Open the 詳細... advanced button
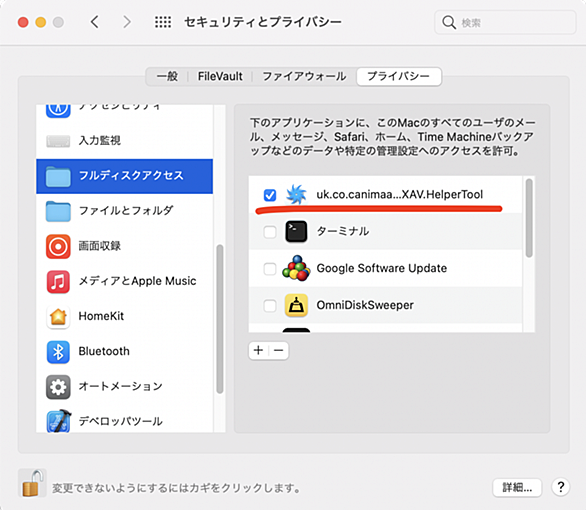Image resolution: width=586 pixels, height=510 pixels. 517,487
